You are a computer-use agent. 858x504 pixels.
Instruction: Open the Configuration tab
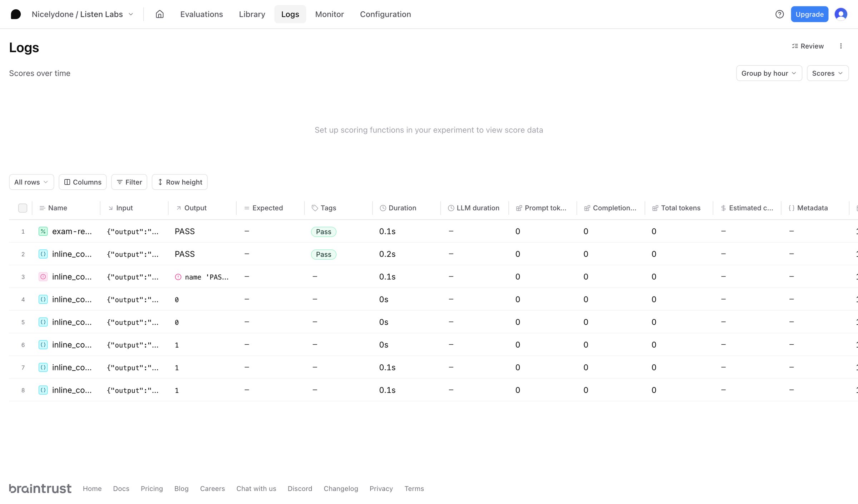pyautogui.click(x=385, y=14)
